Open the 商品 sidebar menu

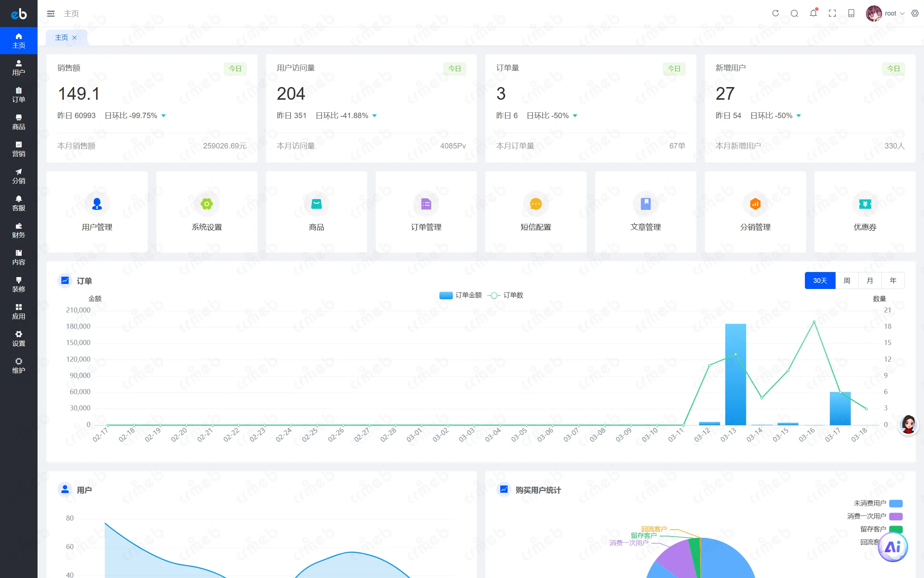pos(19,122)
